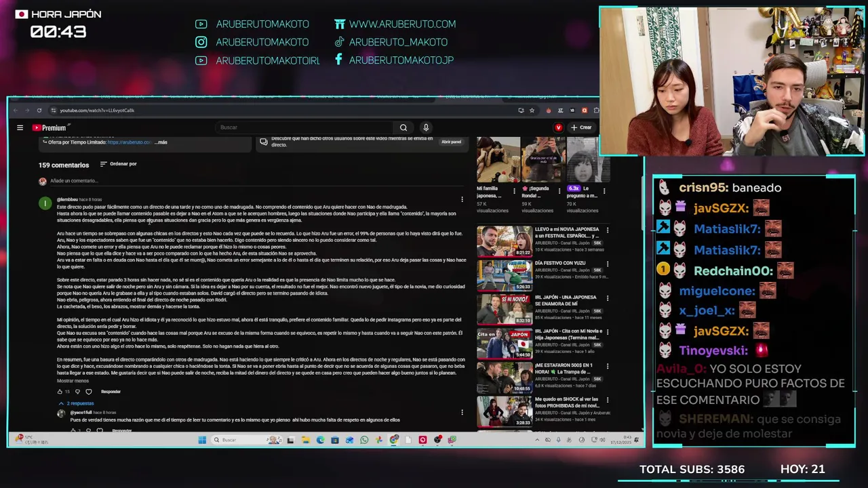Open the Windows Start button
The height and width of the screenshot is (488, 868).
pos(201,440)
